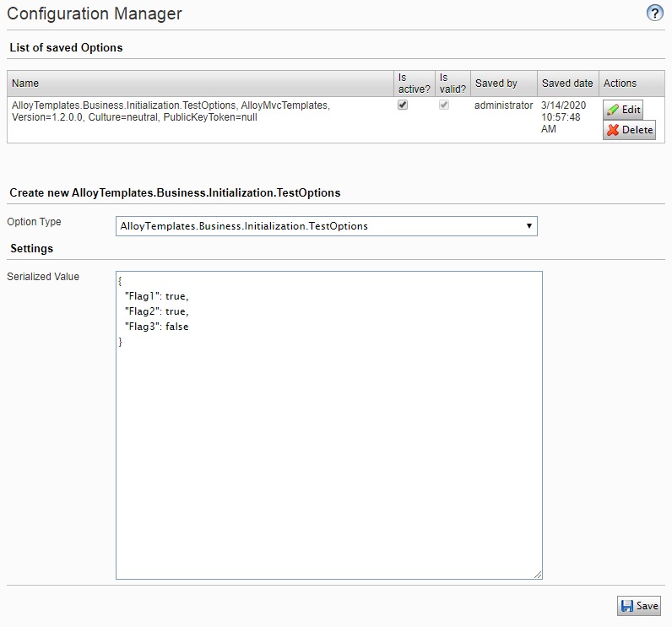Click the floppy disk Save icon
Screen dimensions: 672x627
pos(627,606)
